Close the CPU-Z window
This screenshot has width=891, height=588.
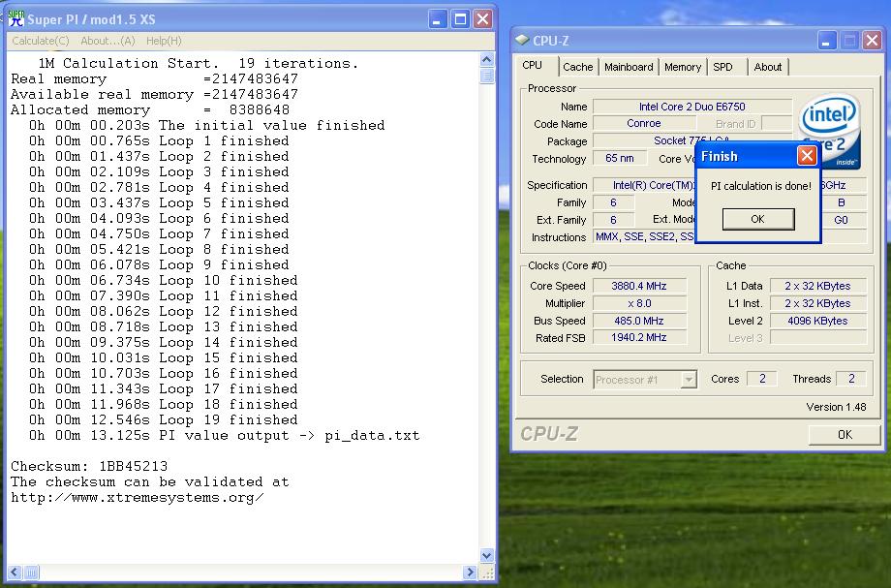click(x=872, y=41)
